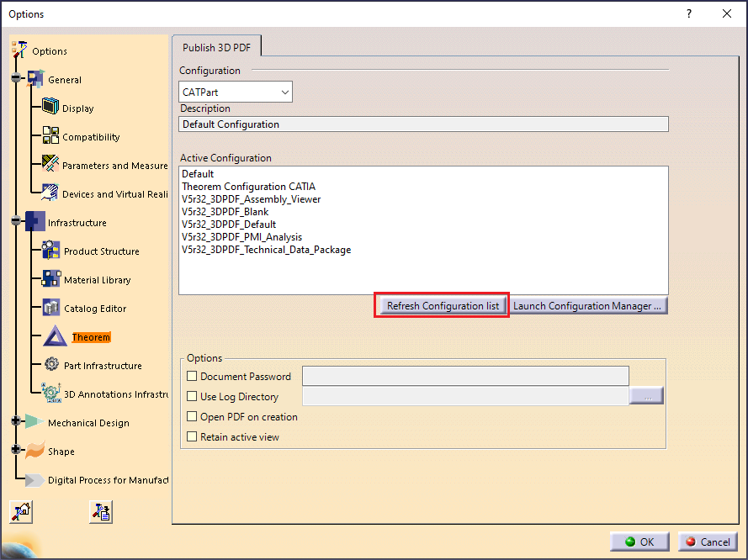Select the Part Infrastructure gear icon
Screen dimensions: 748x560
click(51, 365)
